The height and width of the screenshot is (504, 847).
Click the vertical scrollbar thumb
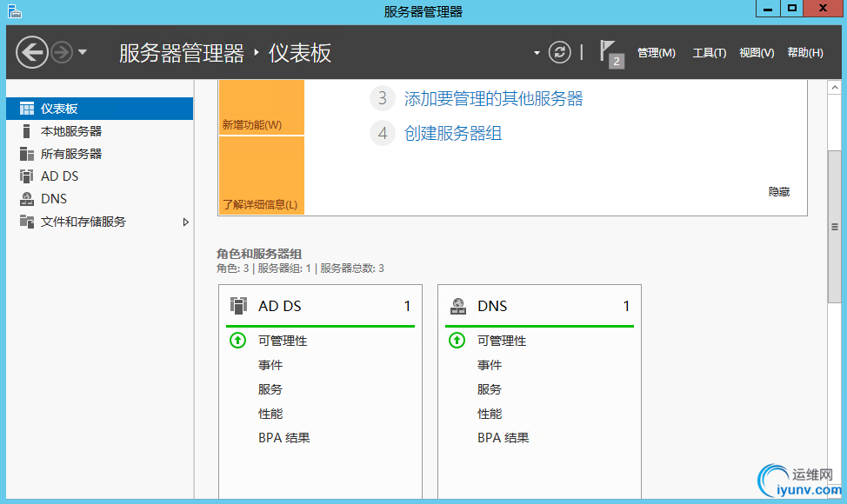(834, 226)
